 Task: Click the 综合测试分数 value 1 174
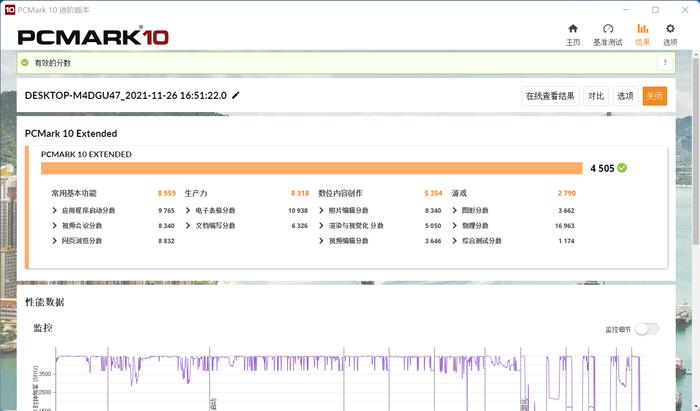[x=566, y=241]
